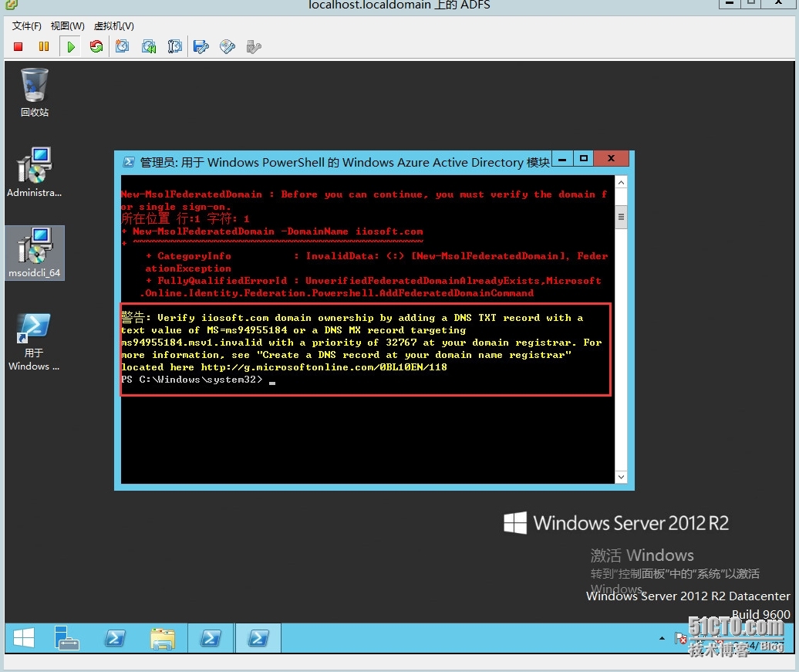Open the first PowerShell taskbar icon
Viewport: 799px width, 672px height.
(115, 638)
